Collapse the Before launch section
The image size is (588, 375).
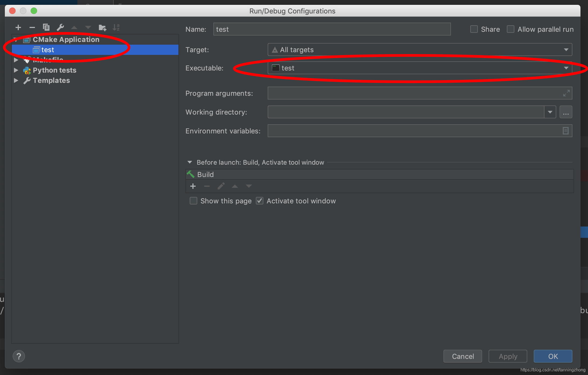tap(190, 162)
